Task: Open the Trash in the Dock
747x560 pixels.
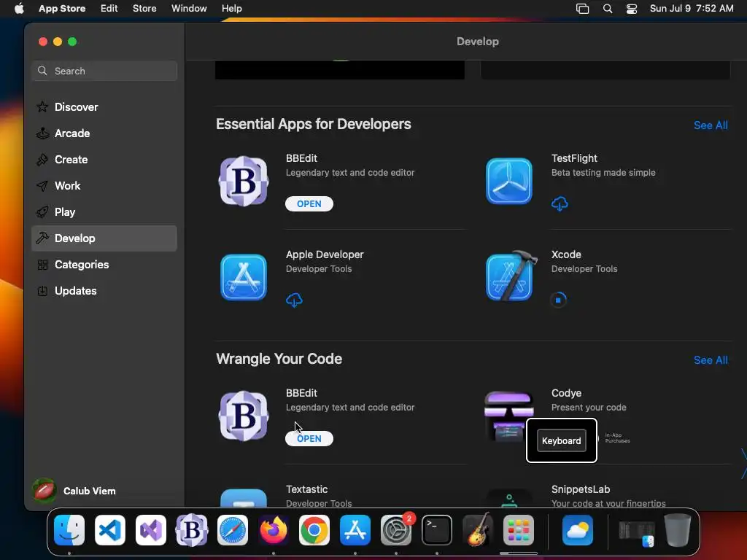Action: click(x=678, y=530)
